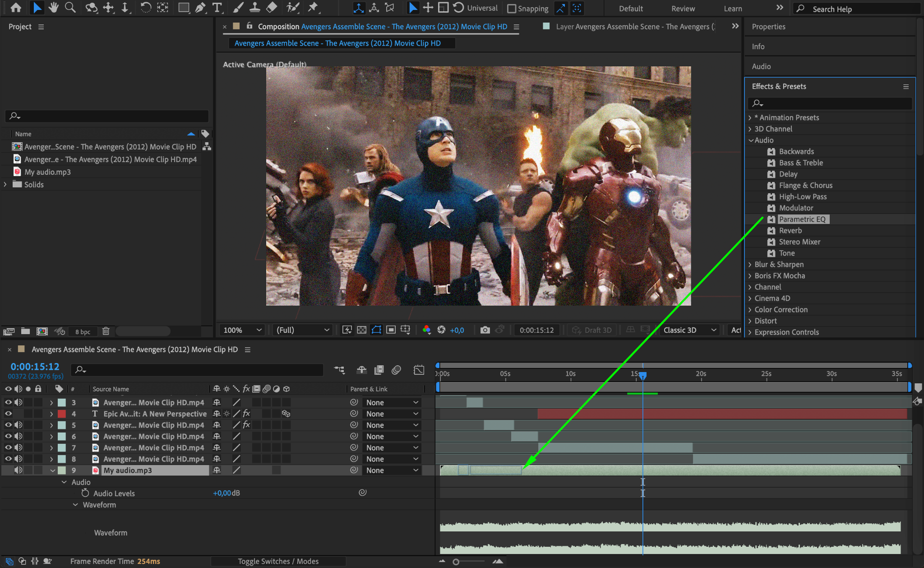
Task: Click the Home icon in toolbar
Action: tap(16, 7)
